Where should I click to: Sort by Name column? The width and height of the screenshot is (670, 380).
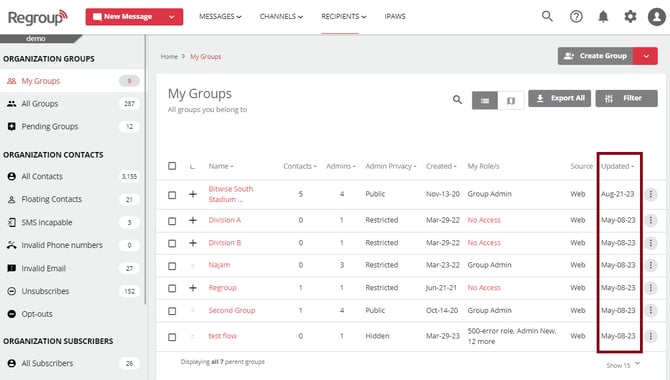point(221,166)
